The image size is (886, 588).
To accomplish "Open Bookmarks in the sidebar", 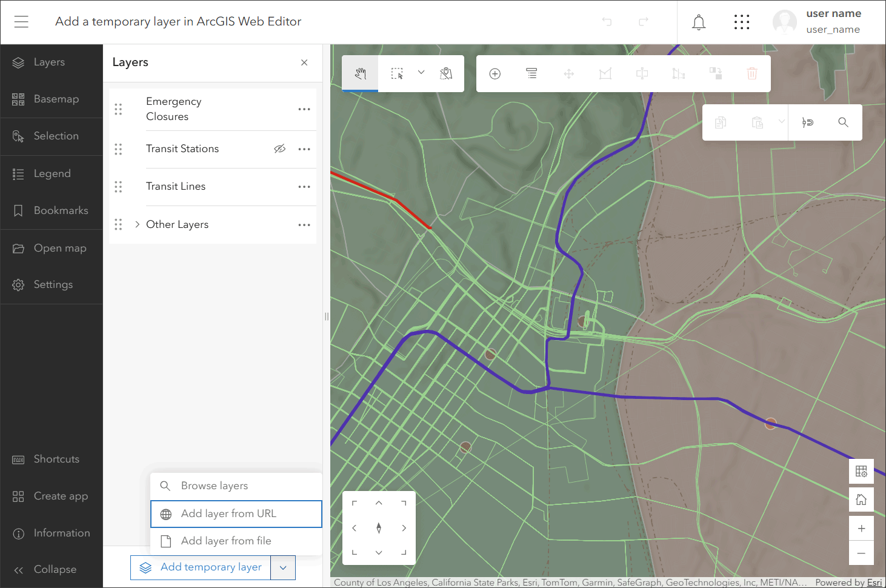I will coord(52,211).
